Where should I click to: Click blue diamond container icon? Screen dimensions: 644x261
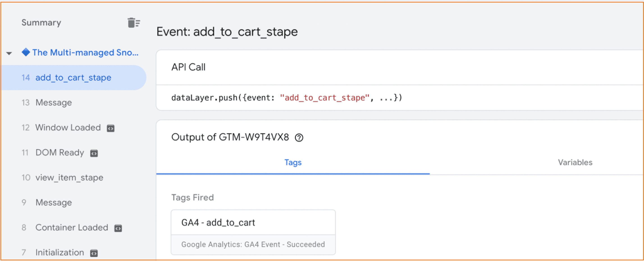click(x=26, y=52)
